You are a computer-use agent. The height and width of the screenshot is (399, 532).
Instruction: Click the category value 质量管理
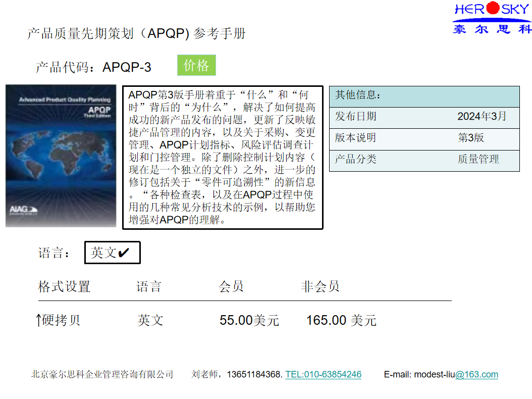coord(478,159)
